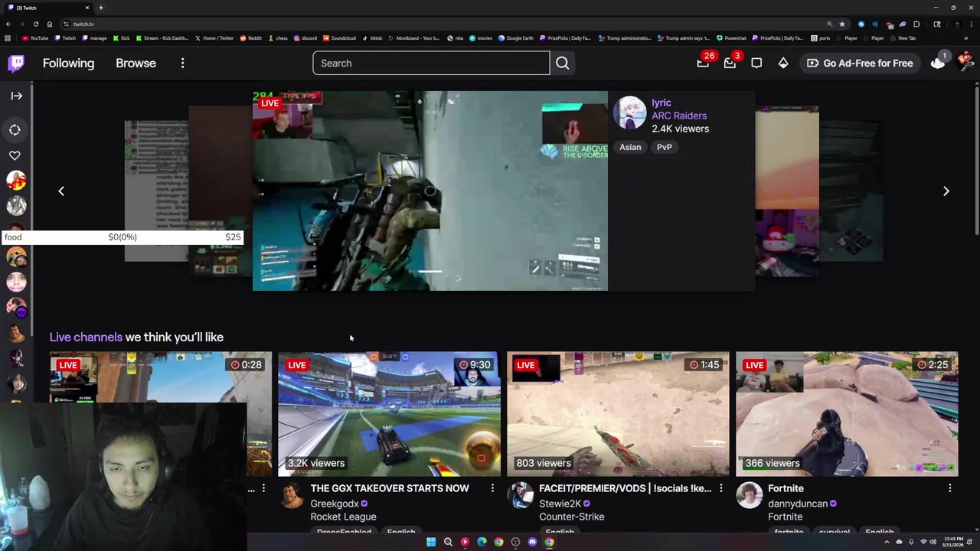Click the sidebar followed channels heart icon

point(15,155)
